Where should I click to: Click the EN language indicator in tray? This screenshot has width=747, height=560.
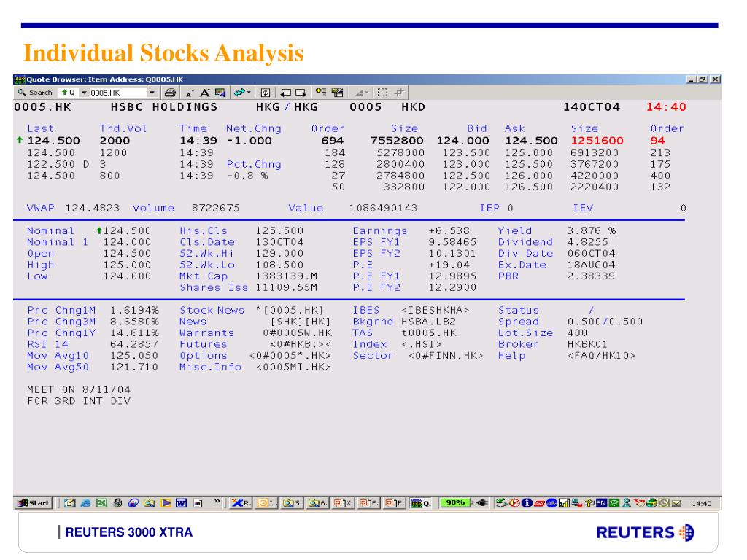pos(601,503)
